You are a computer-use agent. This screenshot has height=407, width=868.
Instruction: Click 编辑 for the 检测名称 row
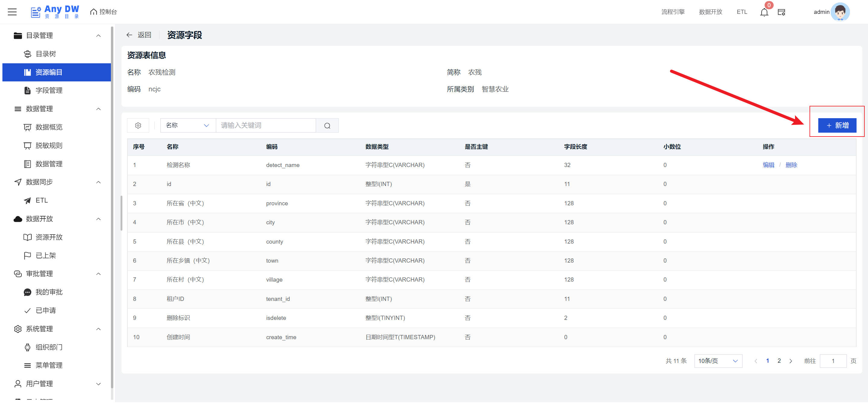(768, 165)
